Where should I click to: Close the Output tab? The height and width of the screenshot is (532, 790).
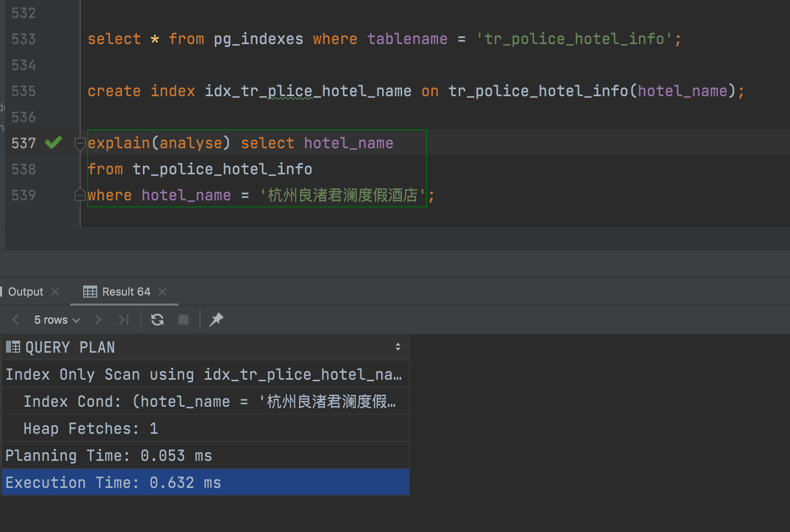[55, 292]
